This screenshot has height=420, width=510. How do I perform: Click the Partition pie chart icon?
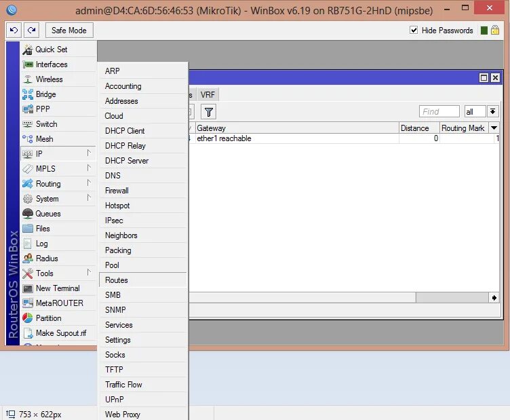coord(28,318)
